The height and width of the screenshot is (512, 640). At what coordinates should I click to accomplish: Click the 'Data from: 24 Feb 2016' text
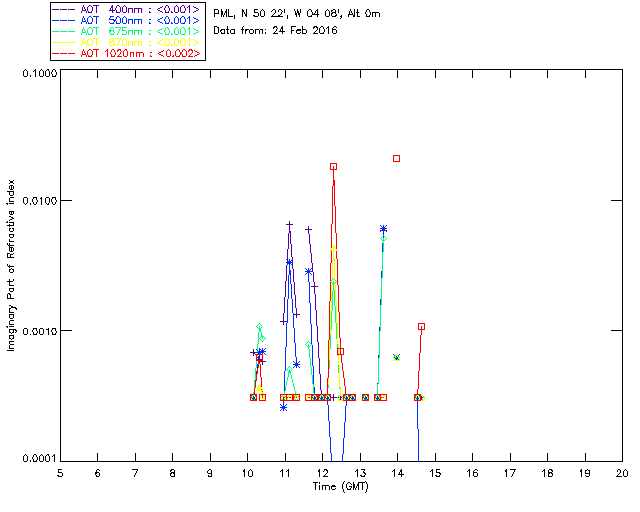[x=275, y=30]
